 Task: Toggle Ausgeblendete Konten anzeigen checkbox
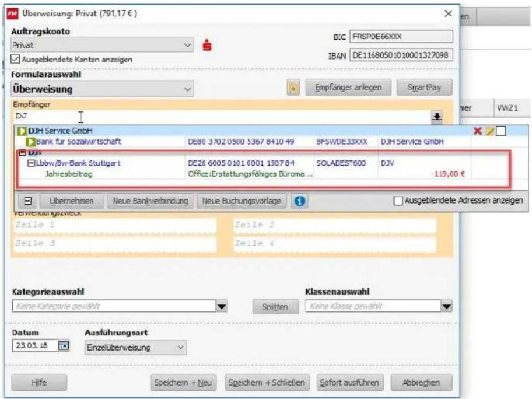(x=15, y=59)
